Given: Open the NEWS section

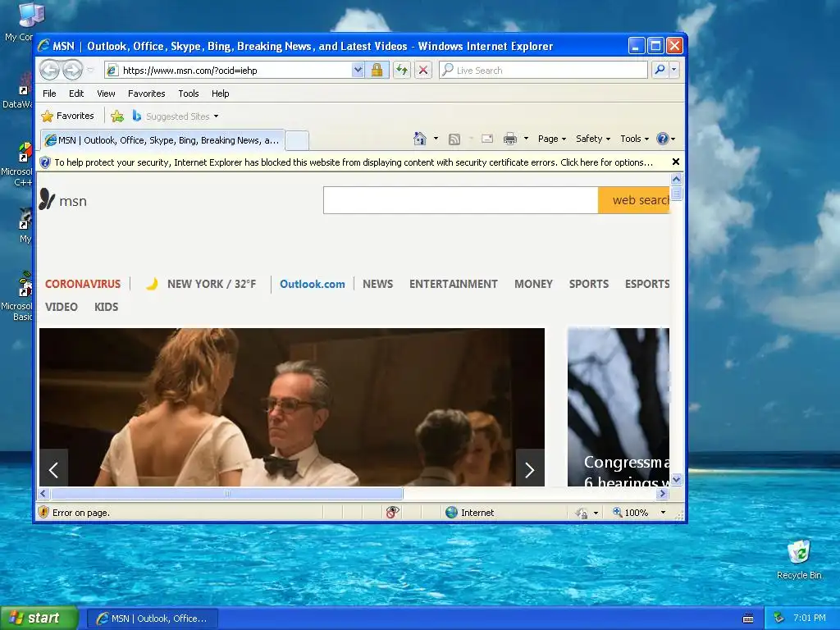Looking at the screenshot, I should pyautogui.click(x=377, y=284).
